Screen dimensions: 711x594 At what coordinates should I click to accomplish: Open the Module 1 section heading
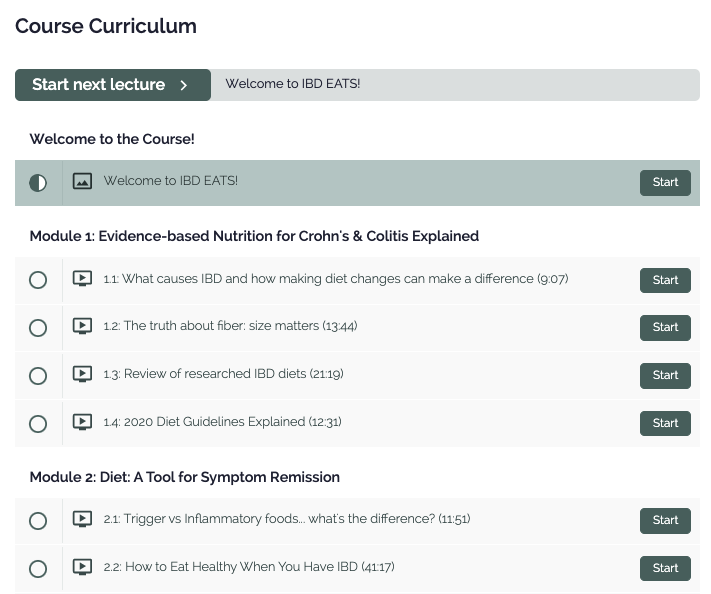pyautogui.click(x=254, y=236)
